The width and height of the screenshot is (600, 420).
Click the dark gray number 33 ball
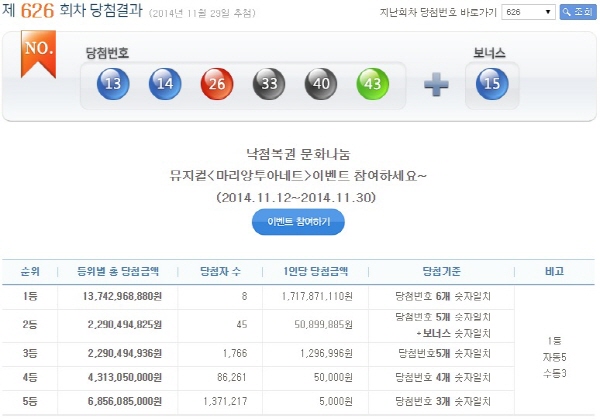pyautogui.click(x=267, y=85)
